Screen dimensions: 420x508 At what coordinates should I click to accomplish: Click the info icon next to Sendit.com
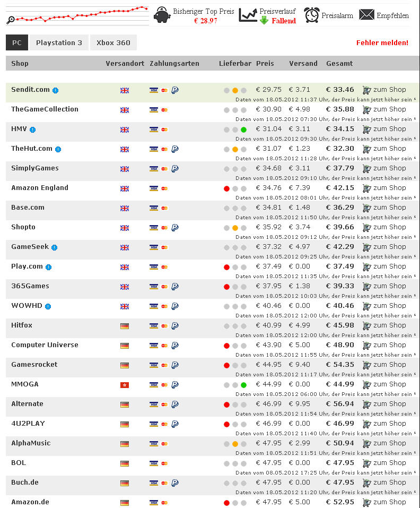coord(55,90)
